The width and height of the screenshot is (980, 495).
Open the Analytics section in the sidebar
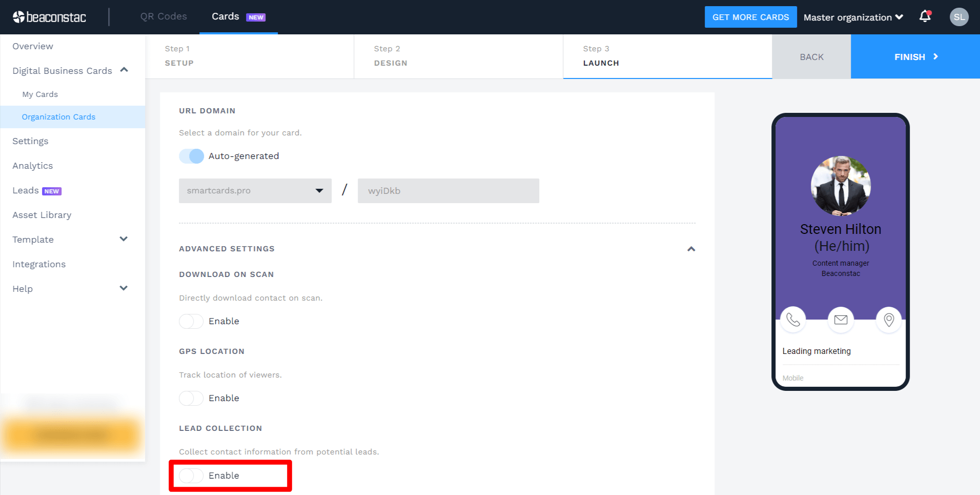click(x=32, y=165)
